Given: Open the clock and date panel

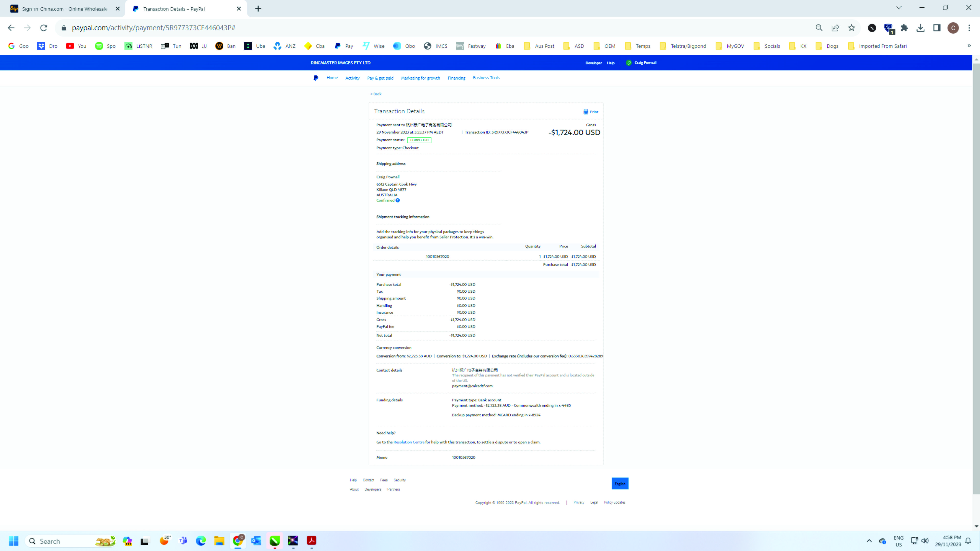Looking at the screenshot, I should pyautogui.click(x=948, y=541).
